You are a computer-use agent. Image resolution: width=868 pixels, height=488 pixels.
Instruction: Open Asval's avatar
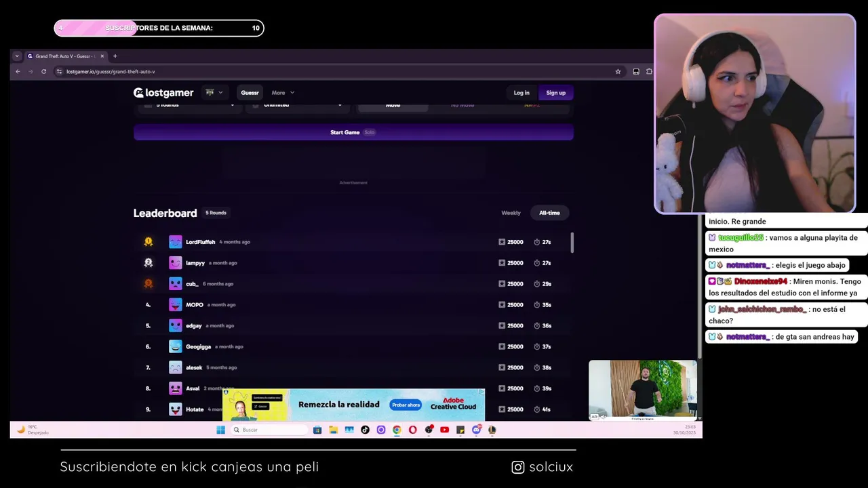click(x=176, y=389)
